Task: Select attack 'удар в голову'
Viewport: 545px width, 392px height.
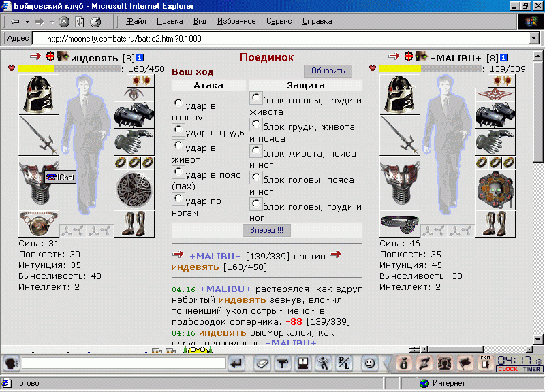Action: (178, 103)
